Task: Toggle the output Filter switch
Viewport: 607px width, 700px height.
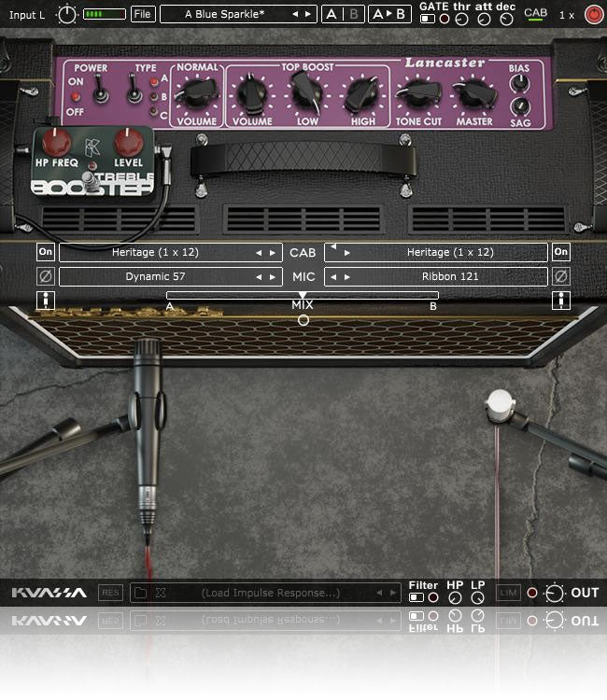Action: 416,597
